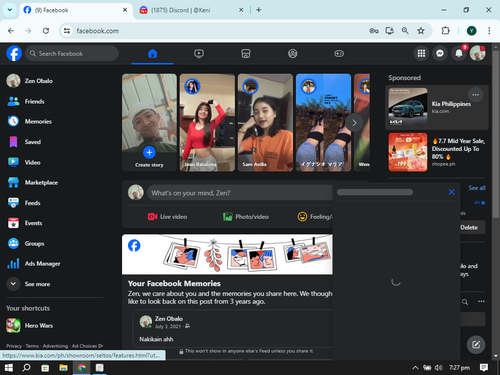View site information icon in address bar
The height and width of the screenshot is (375, 500).
pos(67,31)
